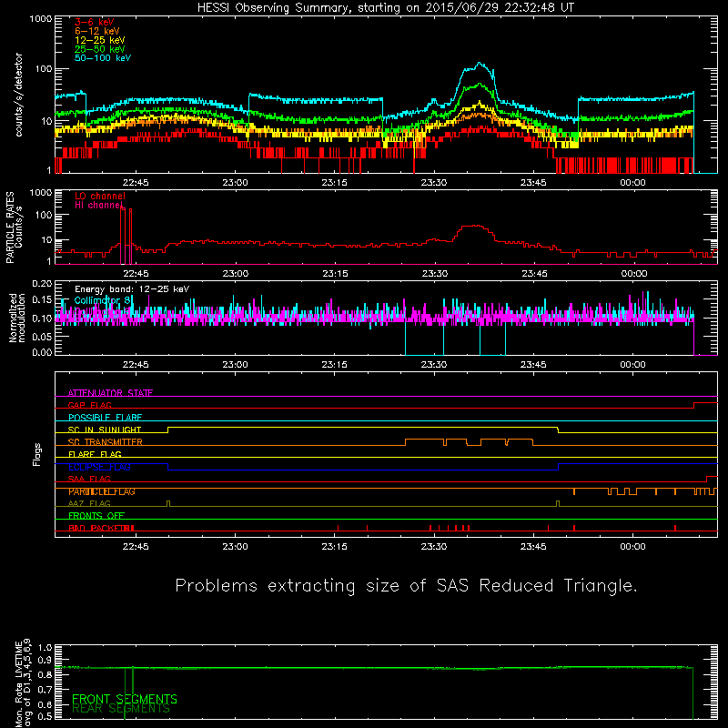
Task: Click the SC TRANSMITTER flag label
Action: (105, 442)
